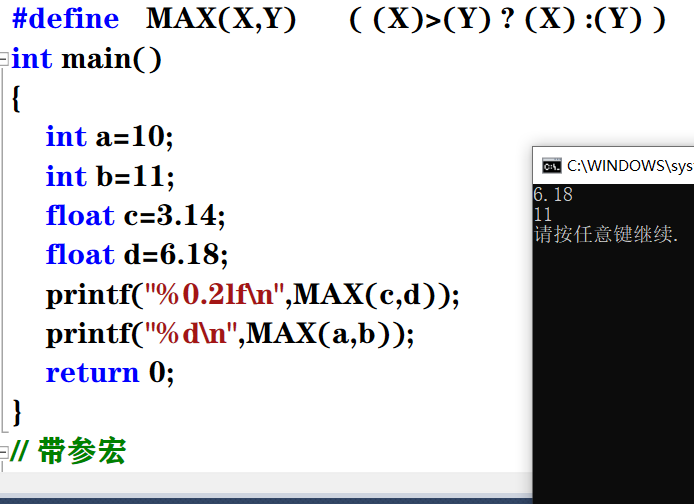The height and width of the screenshot is (504, 694).
Task: Collapse the // 带参宏 comment block
Action: [x=4, y=452]
